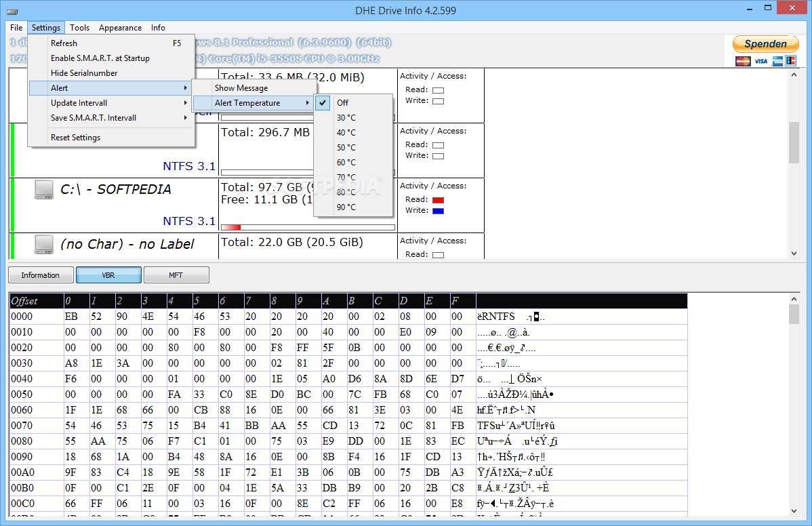Click Reset Settings entry

[111, 138]
